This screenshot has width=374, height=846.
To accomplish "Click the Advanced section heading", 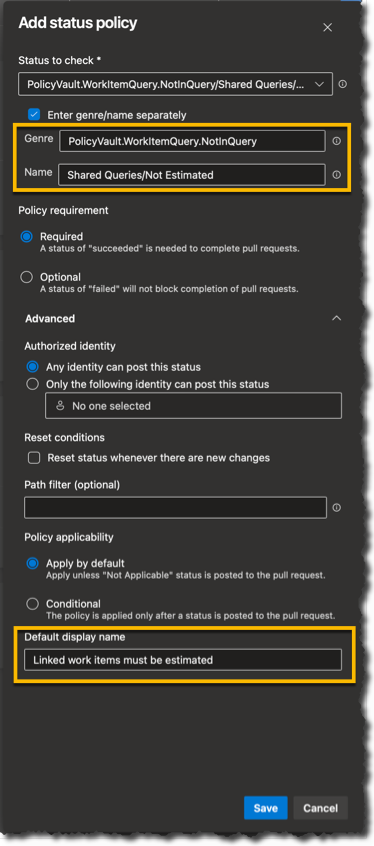I will [50, 319].
